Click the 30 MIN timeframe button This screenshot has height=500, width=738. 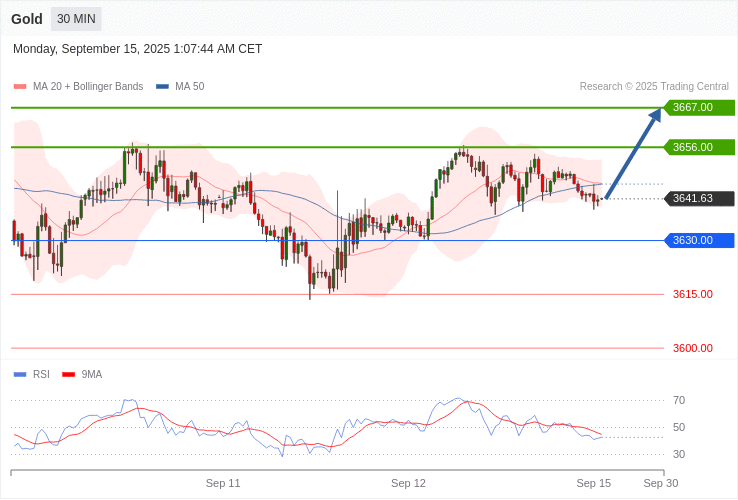coord(76,19)
